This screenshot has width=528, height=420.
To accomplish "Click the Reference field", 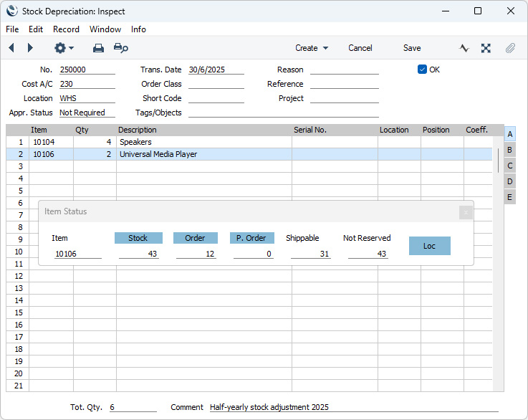I will [x=345, y=84].
